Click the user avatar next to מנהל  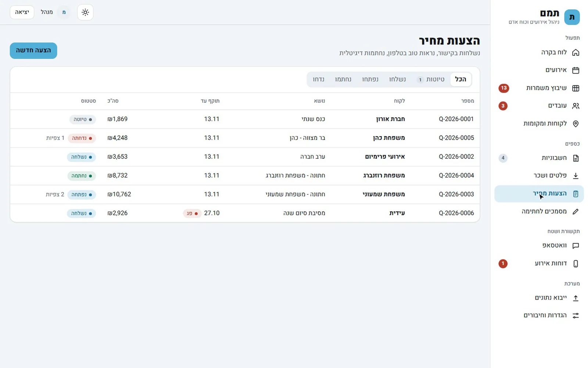pyautogui.click(x=64, y=12)
